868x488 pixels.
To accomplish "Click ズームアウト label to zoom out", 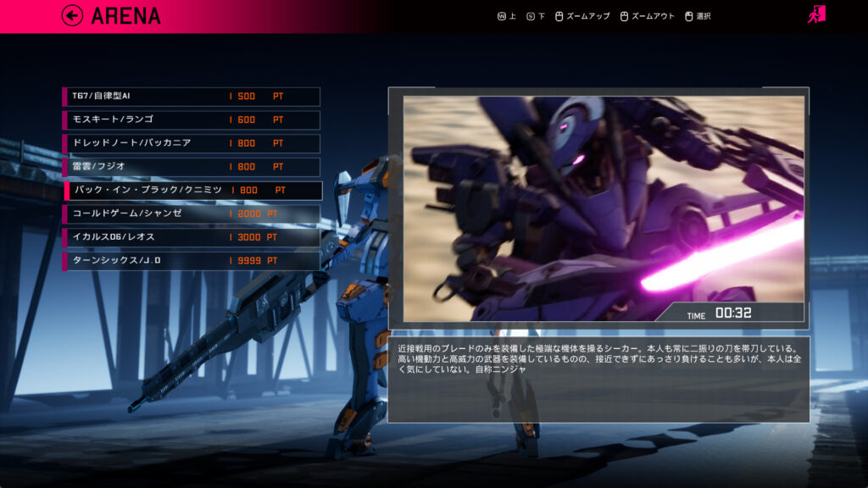I will (651, 15).
